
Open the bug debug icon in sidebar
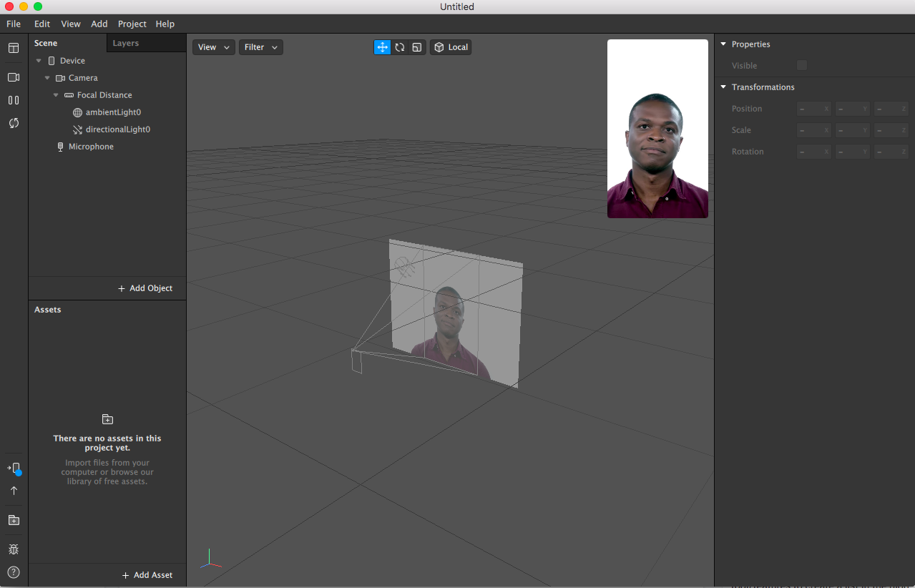tap(14, 549)
